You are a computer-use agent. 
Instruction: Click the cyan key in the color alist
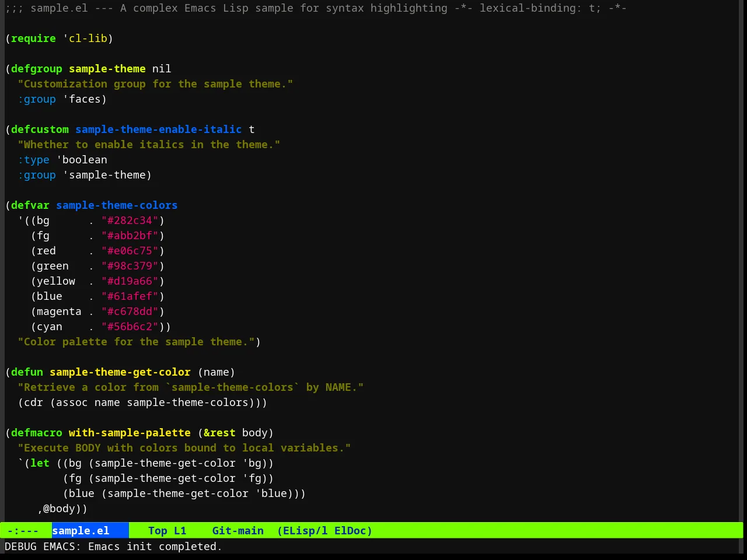tap(50, 327)
